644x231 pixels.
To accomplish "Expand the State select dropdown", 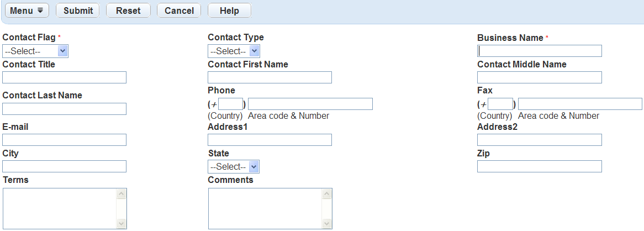I will tap(234, 167).
